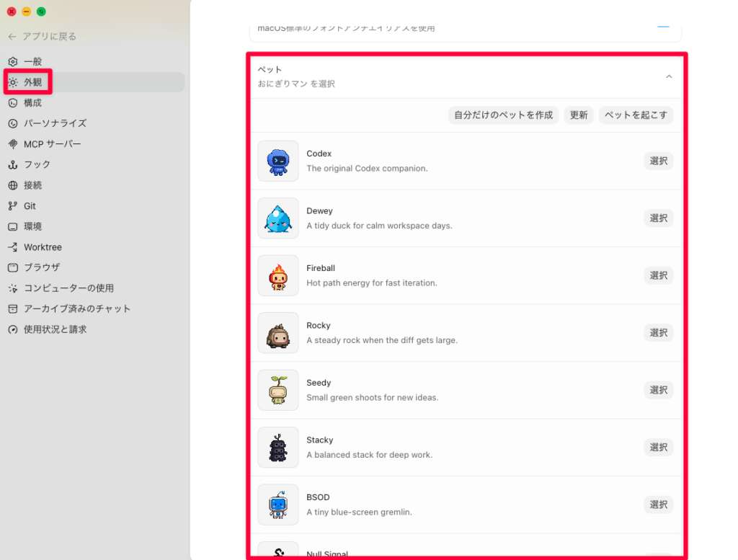738x560 pixels.
Task: Click the Dewey water drop thumbnail
Action: (278, 218)
